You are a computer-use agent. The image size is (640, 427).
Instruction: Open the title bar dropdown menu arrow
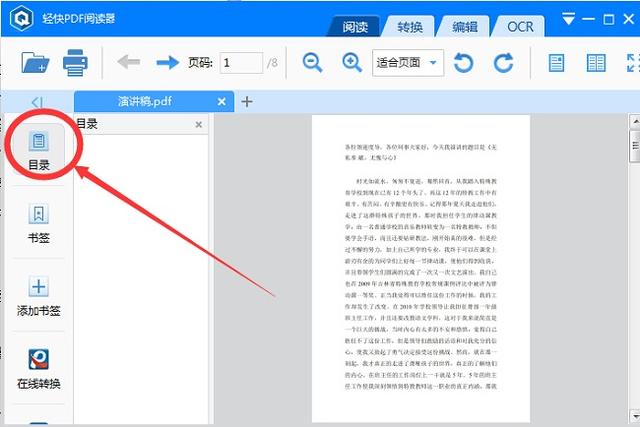coord(569,18)
